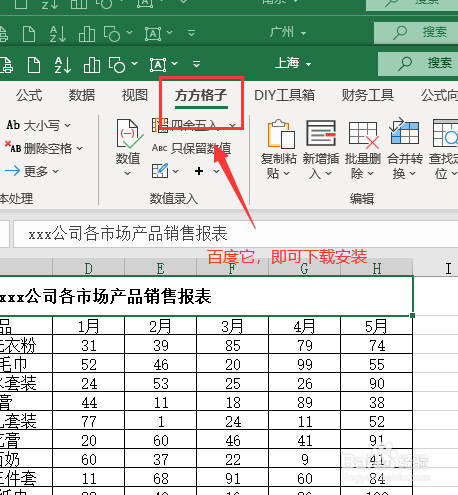Open Customize Quick Access Toolbar in 广州 window
Viewport: 458px width, 495px height.
pos(192,33)
